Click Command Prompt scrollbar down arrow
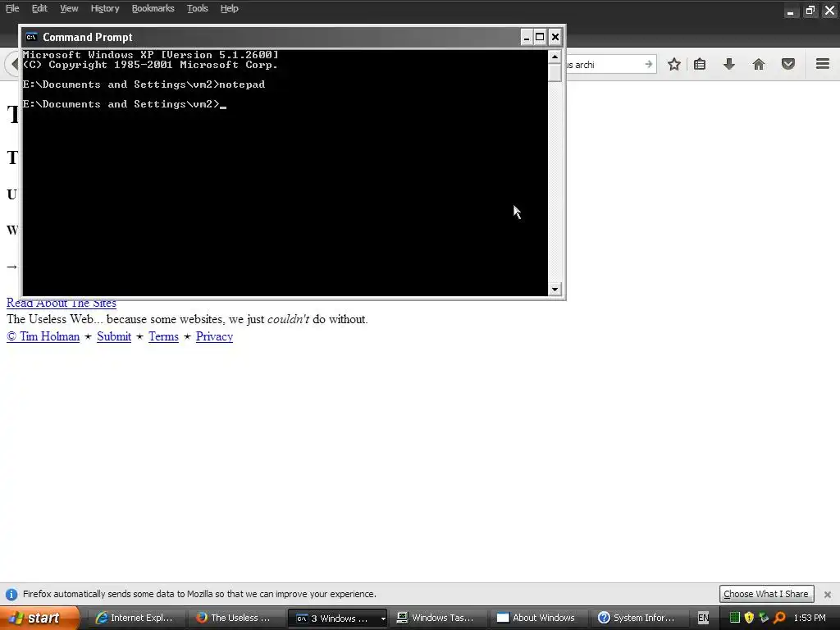This screenshot has width=840, height=630. [x=555, y=290]
